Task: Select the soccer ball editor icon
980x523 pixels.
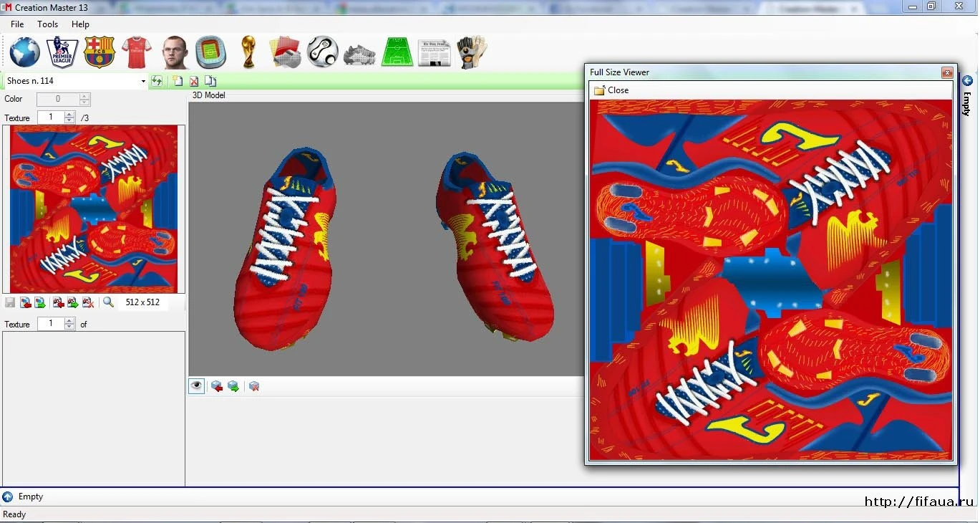Action: coord(322,52)
